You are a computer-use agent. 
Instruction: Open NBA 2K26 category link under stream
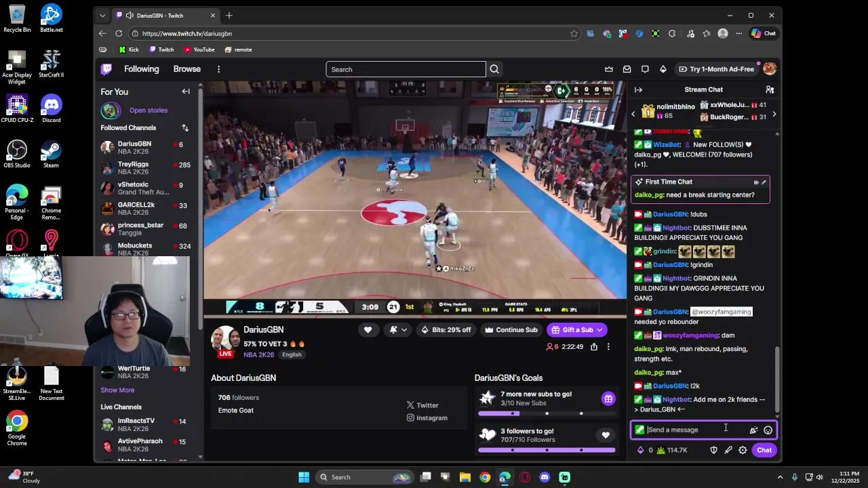point(258,354)
